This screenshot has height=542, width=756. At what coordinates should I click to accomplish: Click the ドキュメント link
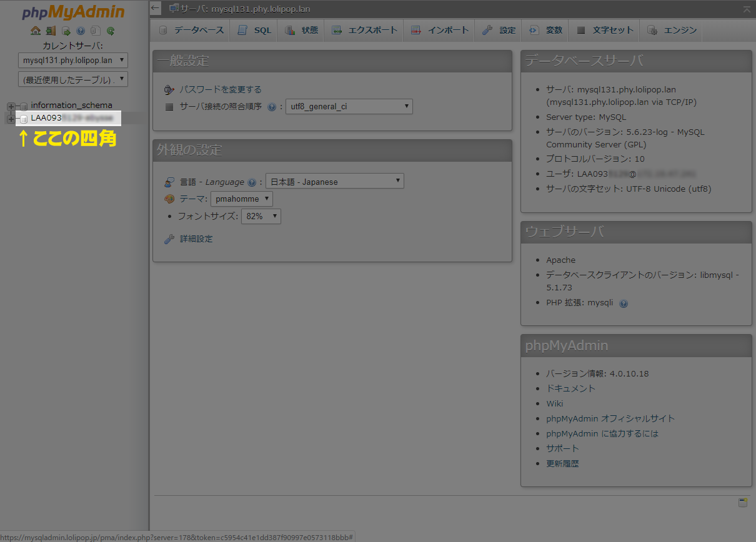[x=571, y=388]
